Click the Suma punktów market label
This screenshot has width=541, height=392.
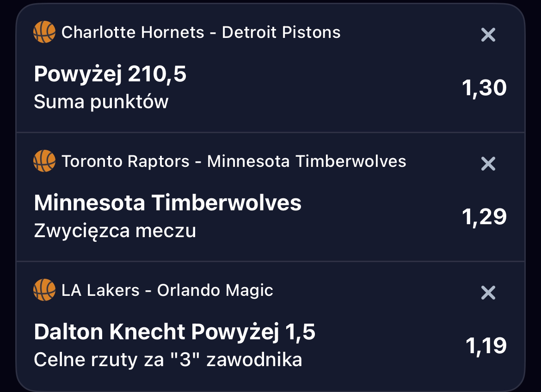pyautogui.click(x=101, y=102)
